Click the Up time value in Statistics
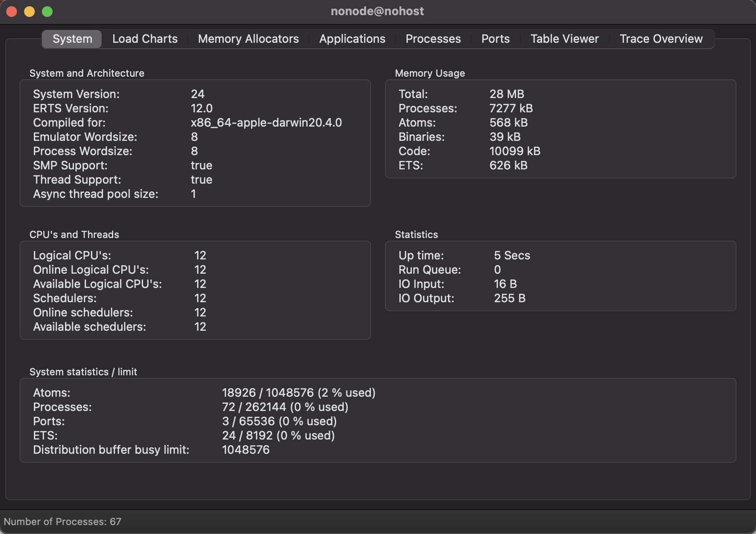 [512, 255]
